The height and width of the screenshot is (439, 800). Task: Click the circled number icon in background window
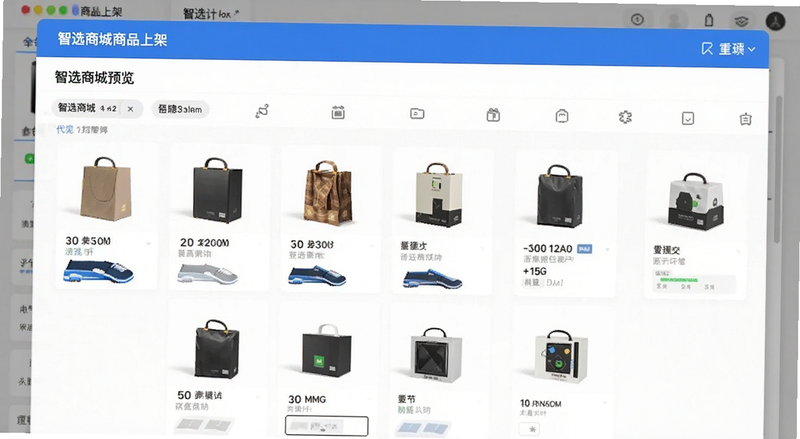coord(637,19)
